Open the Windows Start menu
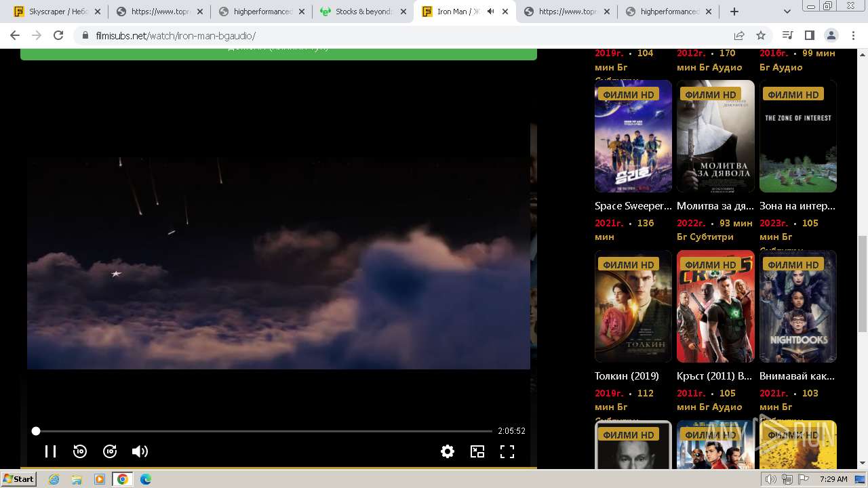The image size is (868, 488). pos(18,479)
